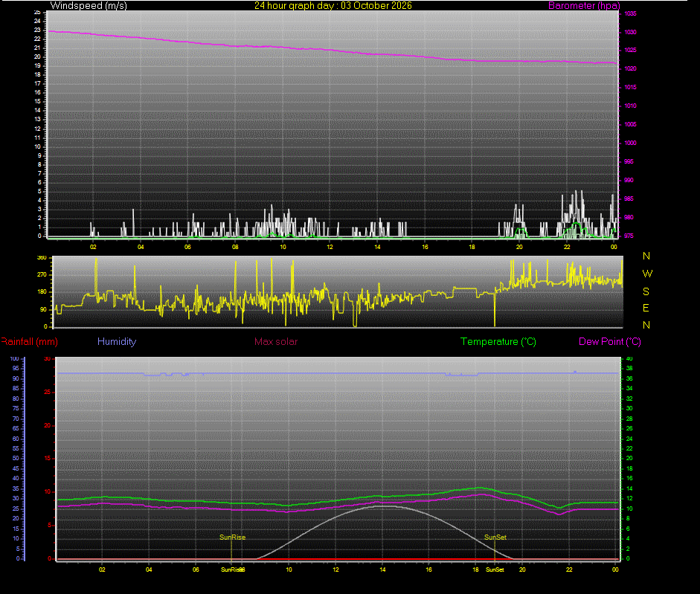The width and height of the screenshot is (700, 594).
Task: Click the '22' hour tick under the windspeed graph
Action: pos(567,247)
